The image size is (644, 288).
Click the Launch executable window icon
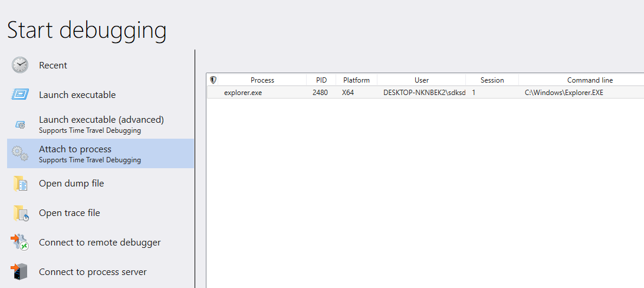click(x=19, y=94)
